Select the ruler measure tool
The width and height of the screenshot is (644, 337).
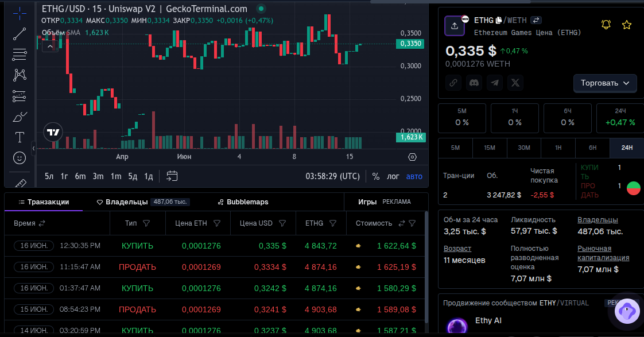tap(20, 183)
